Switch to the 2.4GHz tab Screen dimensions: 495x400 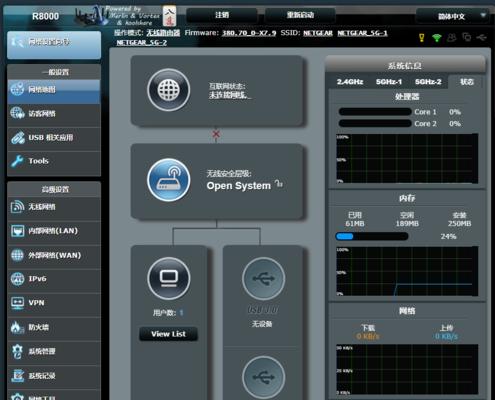click(x=350, y=82)
